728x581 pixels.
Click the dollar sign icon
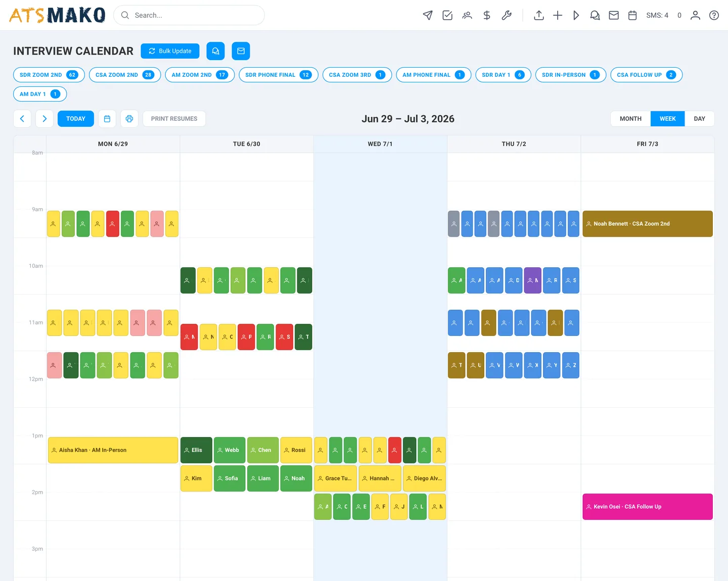[487, 15]
